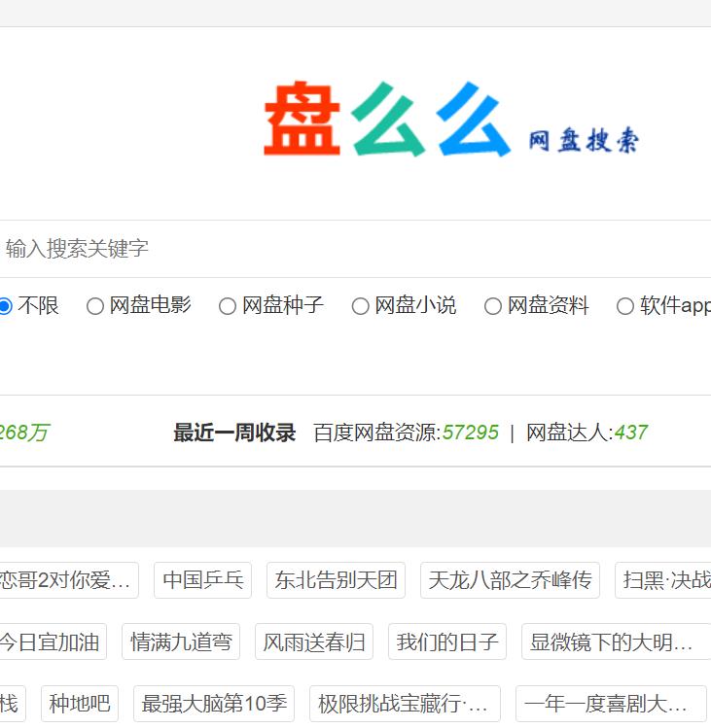
Task: Choose the 网盘种子 radio option
Action: (228, 306)
